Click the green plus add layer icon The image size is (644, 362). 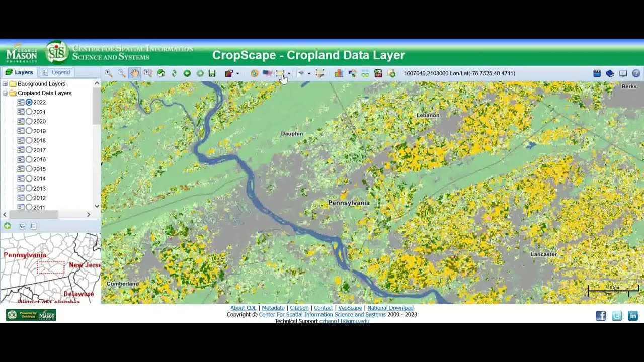[8, 226]
